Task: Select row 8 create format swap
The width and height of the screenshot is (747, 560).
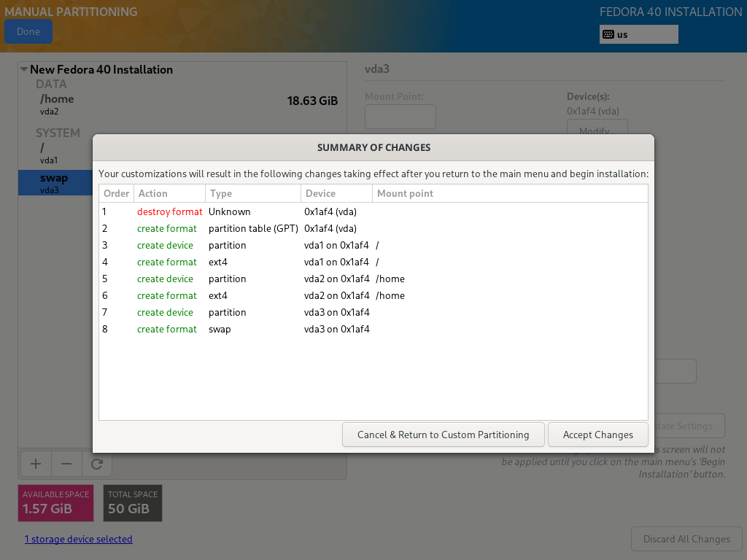Action: tap(373, 329)
